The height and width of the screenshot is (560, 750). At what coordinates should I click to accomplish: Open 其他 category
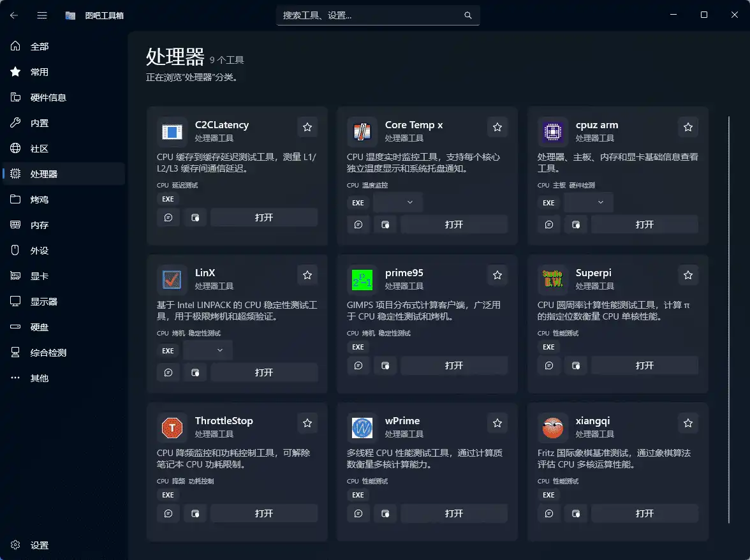[64, 378]
